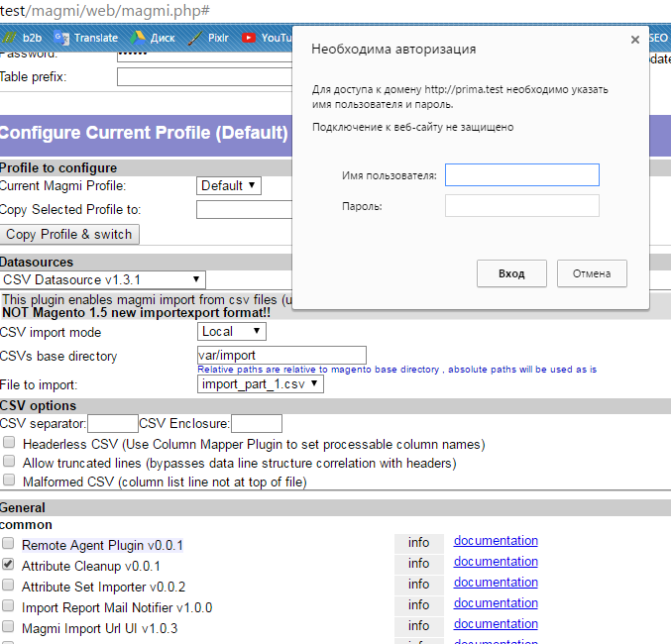Focus the Пароль password field

click(x=521, y=206)
